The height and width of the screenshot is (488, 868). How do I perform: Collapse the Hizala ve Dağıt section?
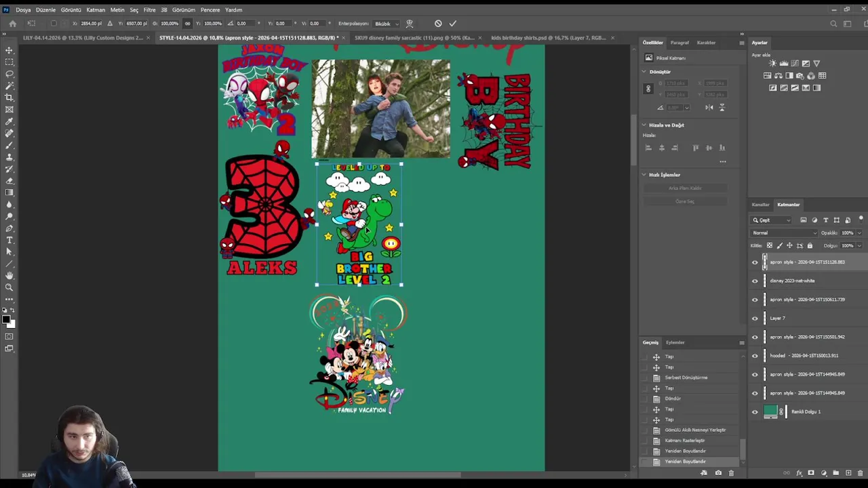pyautogui.click(x=644, y=125)
